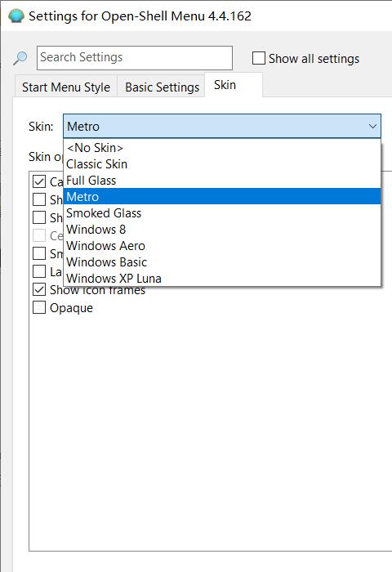Open the Basic Settings tab
The height and width of the screenshot is (572, 392).
pos(162,87)
